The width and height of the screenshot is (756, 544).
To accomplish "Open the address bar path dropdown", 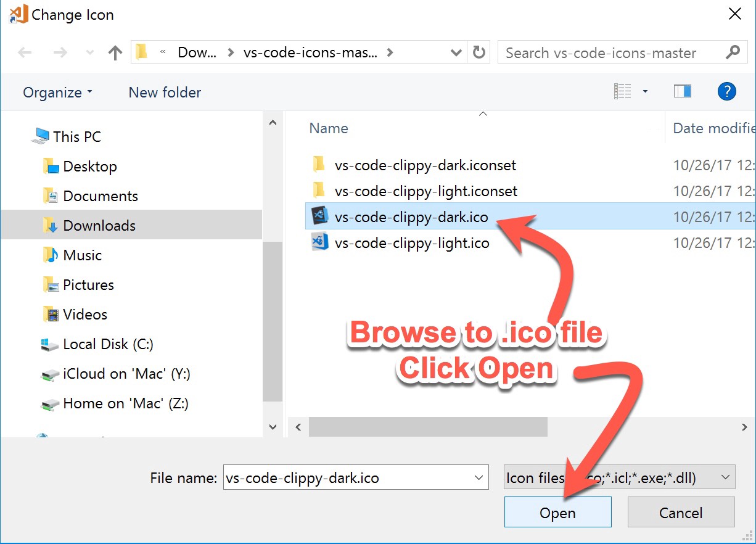I will coord(456,52).
